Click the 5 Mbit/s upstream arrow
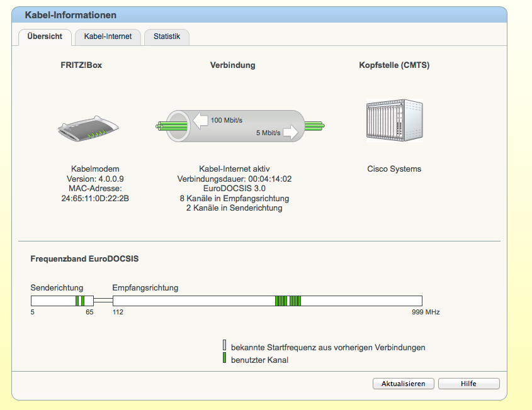532x410 pixels. pyautogui.click(x=290, y=133)
